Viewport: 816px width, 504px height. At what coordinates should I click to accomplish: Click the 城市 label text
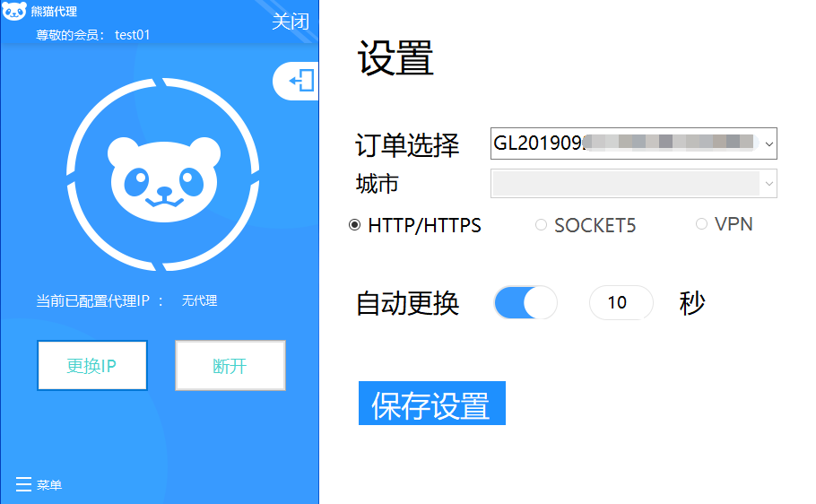click(x=378, y=184)
